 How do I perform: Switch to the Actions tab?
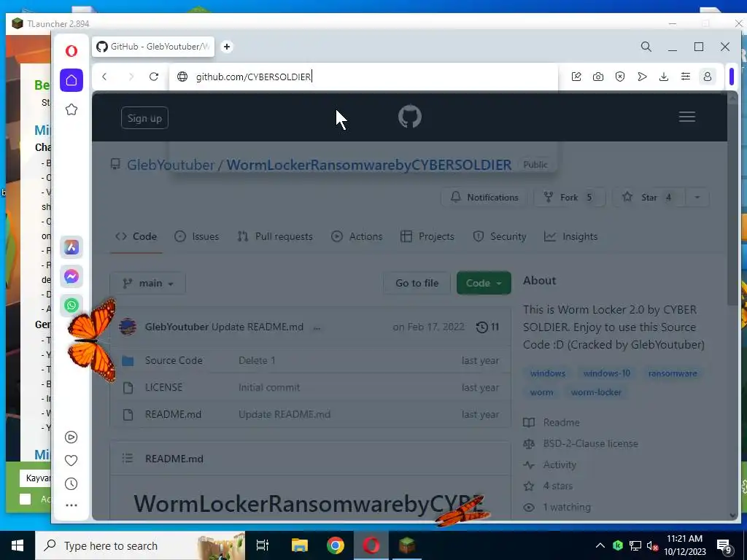click(x=357, y=237)
